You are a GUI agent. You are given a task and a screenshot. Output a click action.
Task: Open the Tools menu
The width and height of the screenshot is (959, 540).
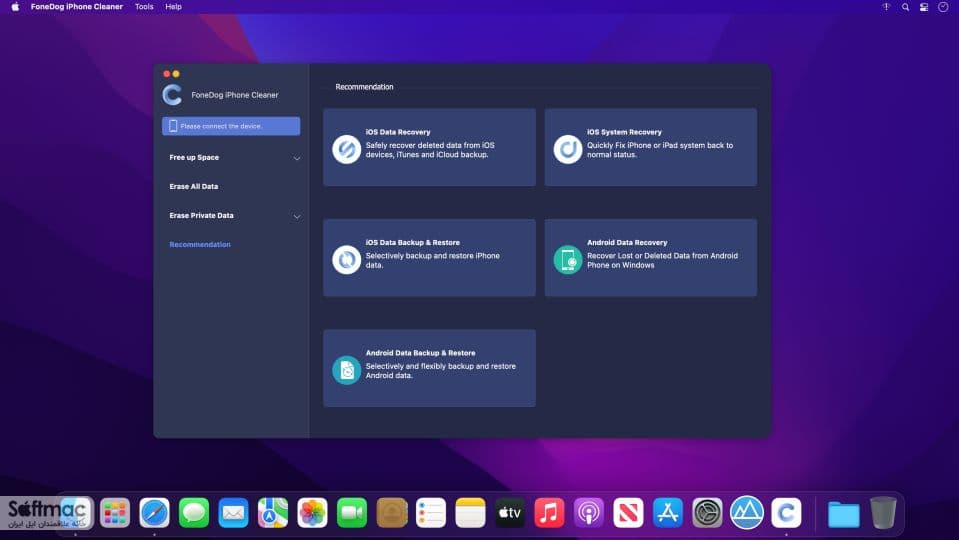[144, 7]
